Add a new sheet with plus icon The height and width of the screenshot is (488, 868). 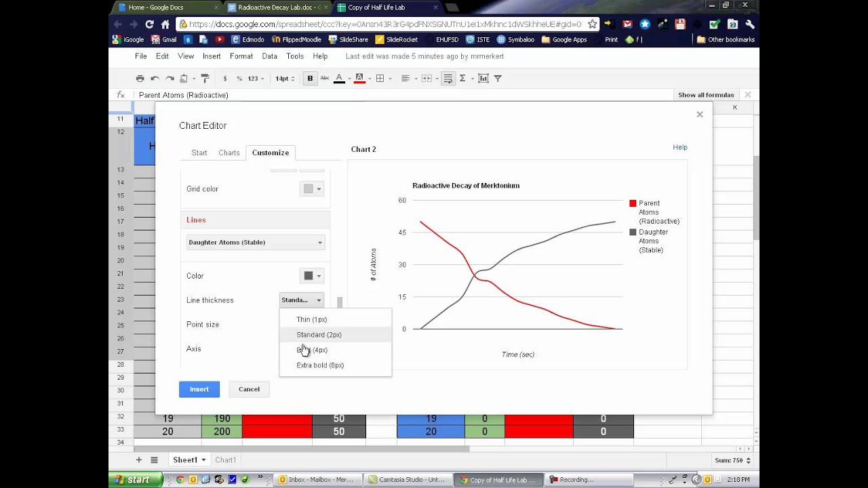[x=139, y=460]
